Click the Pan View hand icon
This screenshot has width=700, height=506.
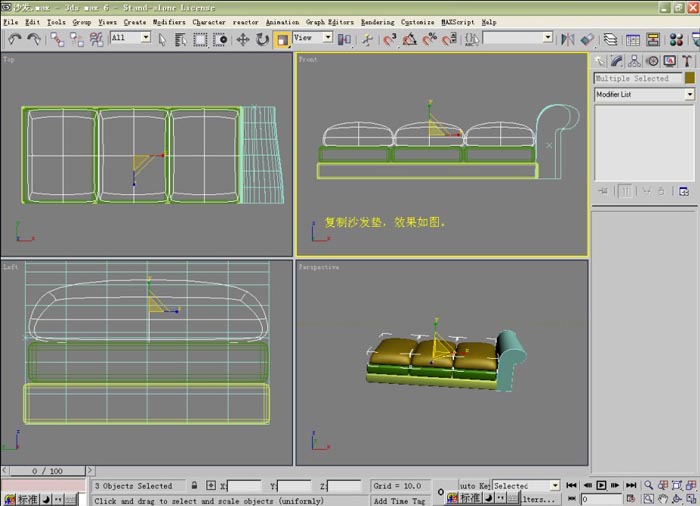(662, 499)
